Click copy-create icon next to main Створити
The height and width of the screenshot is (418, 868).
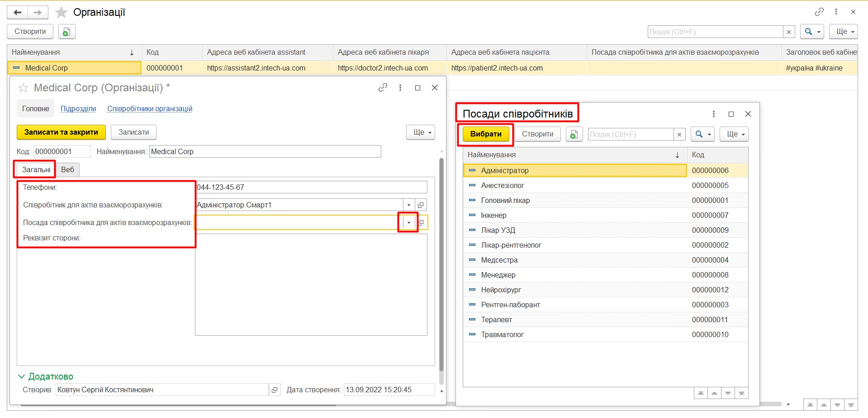[66, 32]
